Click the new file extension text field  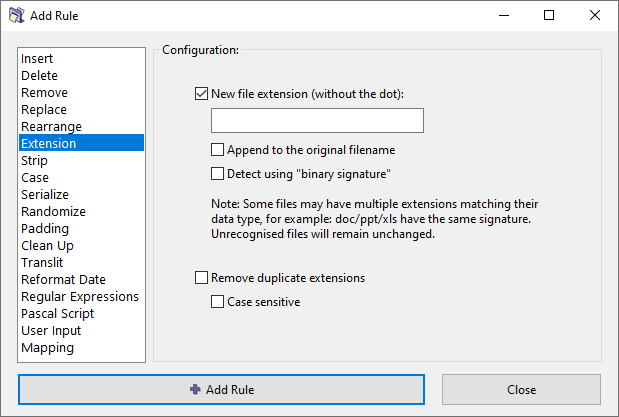click(x=317, y=121)
